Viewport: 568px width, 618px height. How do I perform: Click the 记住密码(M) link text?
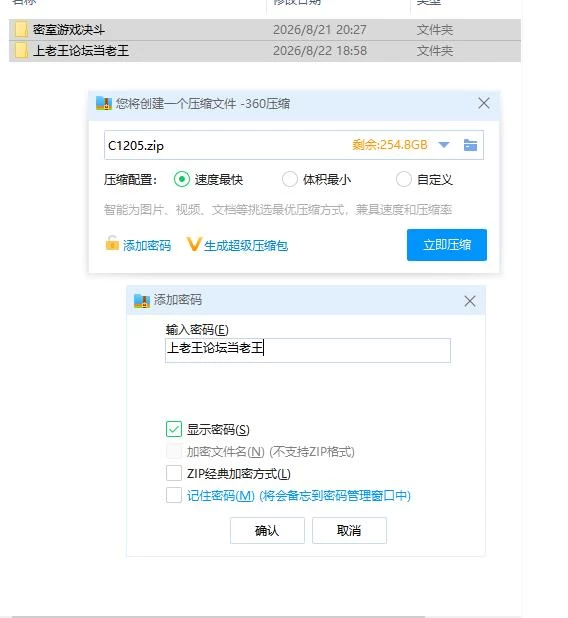coord(221,495)
